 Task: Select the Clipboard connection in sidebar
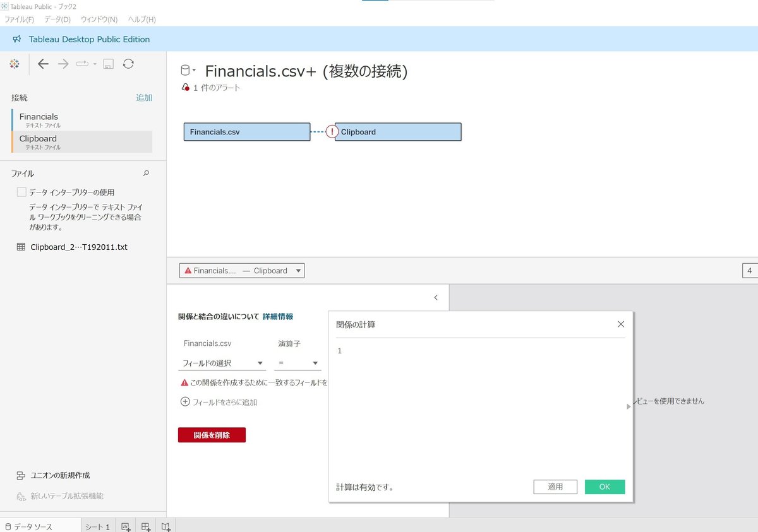pyautogui.click(x=82, y=142)
